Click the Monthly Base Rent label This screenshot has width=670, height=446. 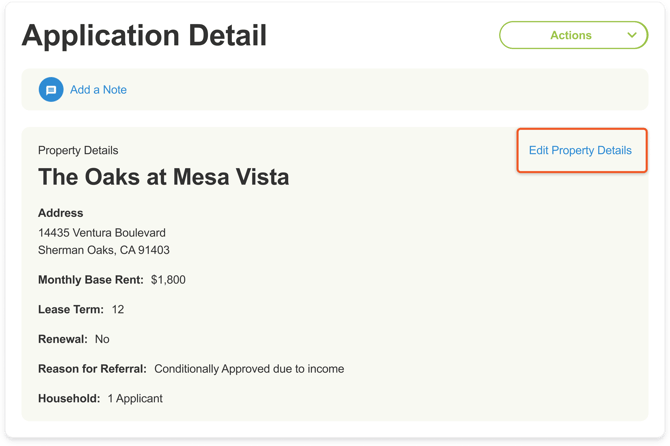click(91, 280)
